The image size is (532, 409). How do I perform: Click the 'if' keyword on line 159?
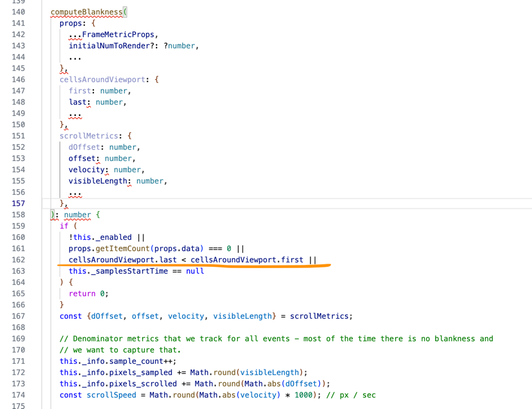pos(64,226)
